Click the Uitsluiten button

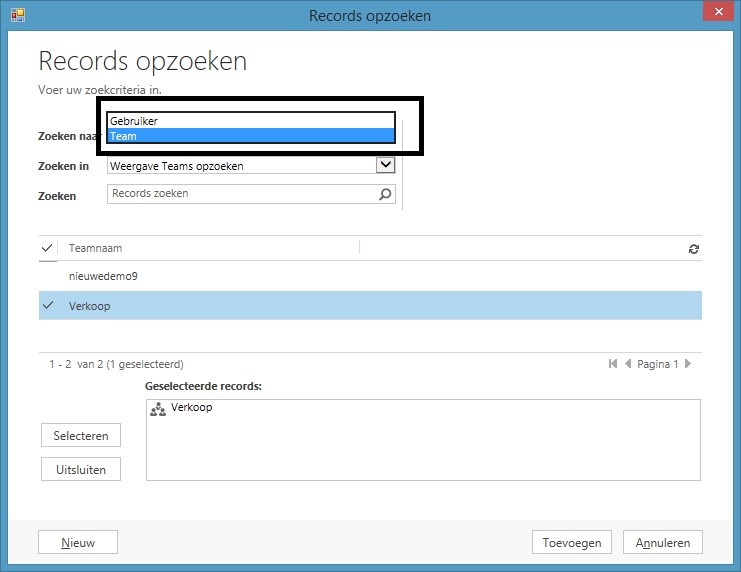coord(81,469)
